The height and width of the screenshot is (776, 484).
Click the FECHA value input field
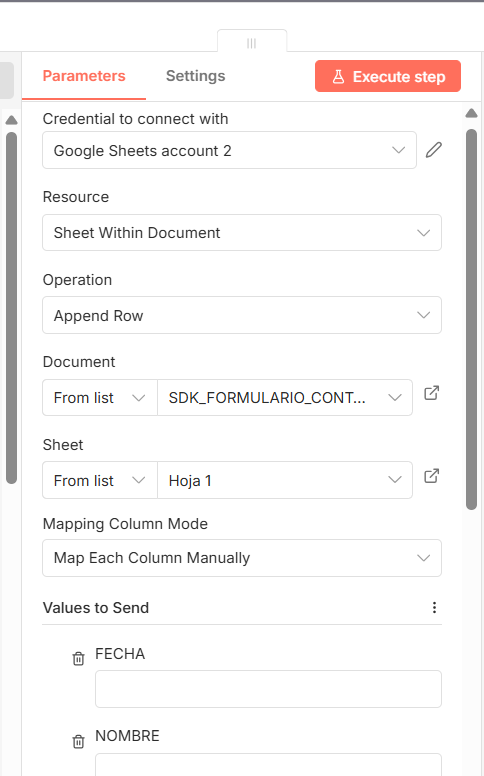(268, 689)
